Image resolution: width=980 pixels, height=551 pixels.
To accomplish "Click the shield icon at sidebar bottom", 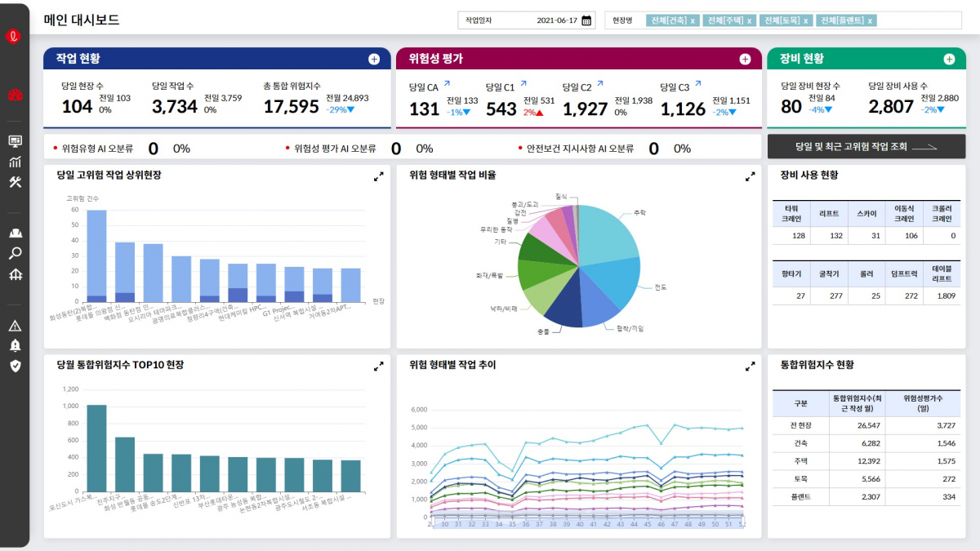I will tap(14, 367).
